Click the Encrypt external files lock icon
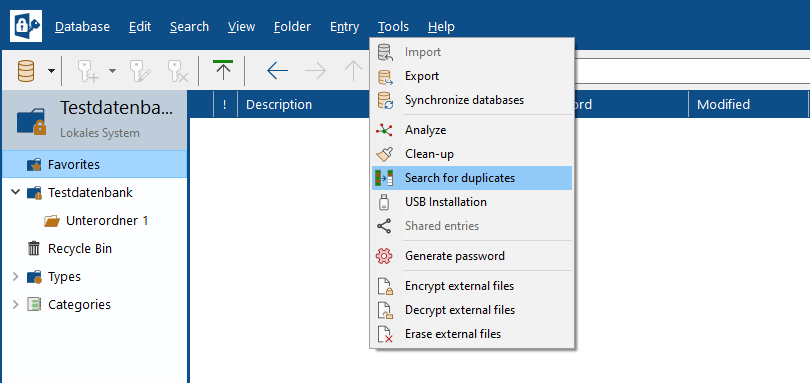This screenshot has width=810, height=383. point(385,286)
